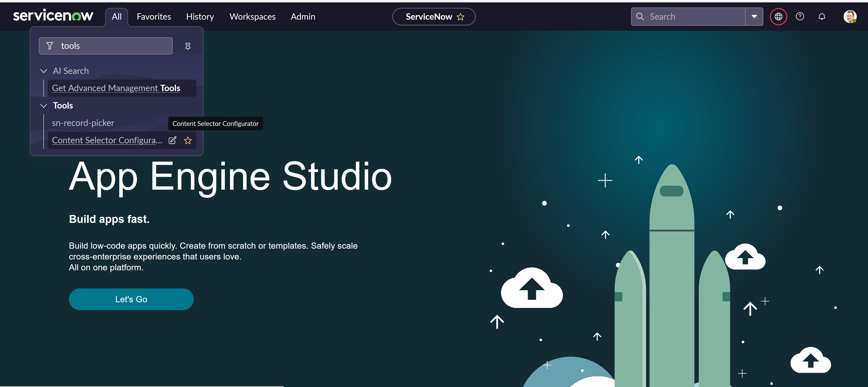Screen dimensions: 868x387
Task: Switch to the Workspaces menu
Action: (252, 17)
